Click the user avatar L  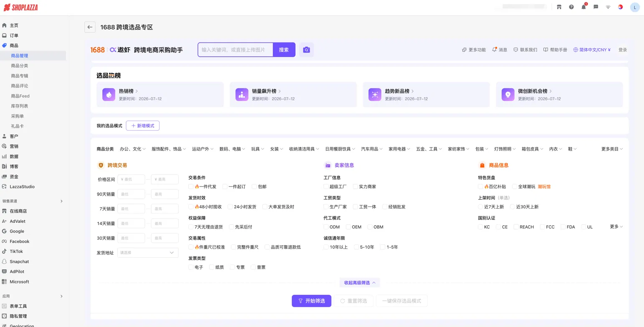point(635,7)
